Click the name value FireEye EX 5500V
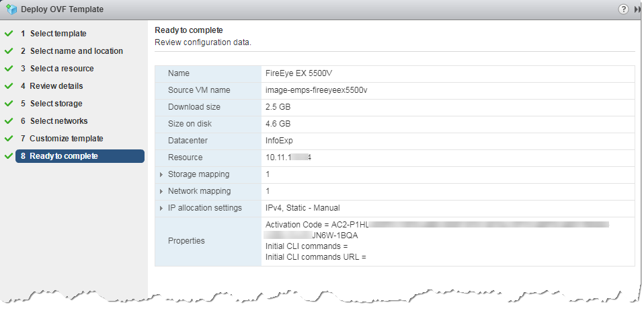Screen dimensions: 644x317 [299, 73]
